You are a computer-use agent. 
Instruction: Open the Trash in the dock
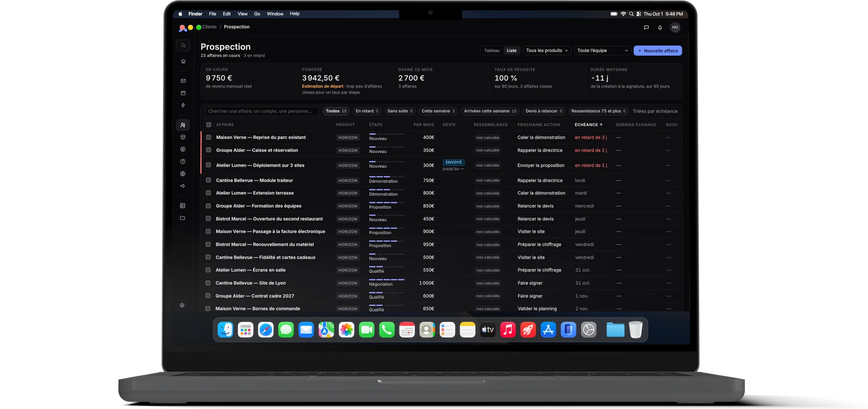[635, 330]
